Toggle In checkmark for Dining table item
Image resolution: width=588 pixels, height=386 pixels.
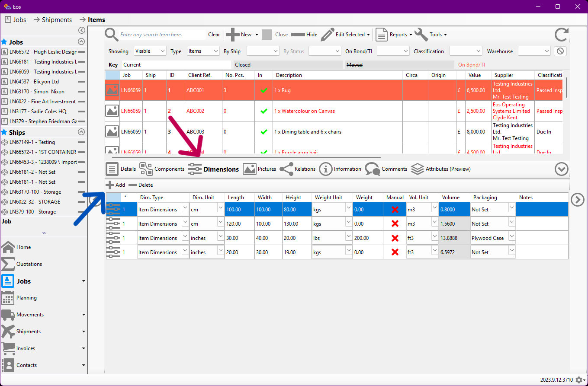click(x=263, y=132)
